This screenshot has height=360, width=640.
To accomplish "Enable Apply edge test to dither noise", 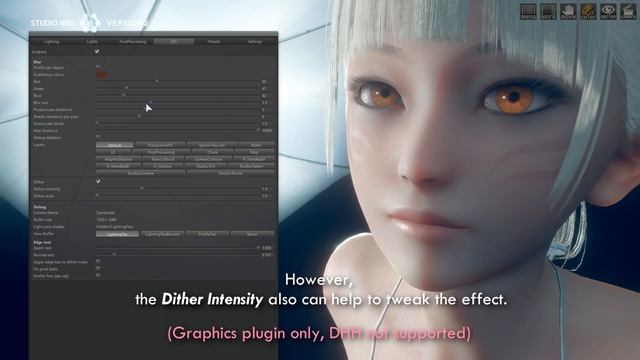I will tap(98, 261).
